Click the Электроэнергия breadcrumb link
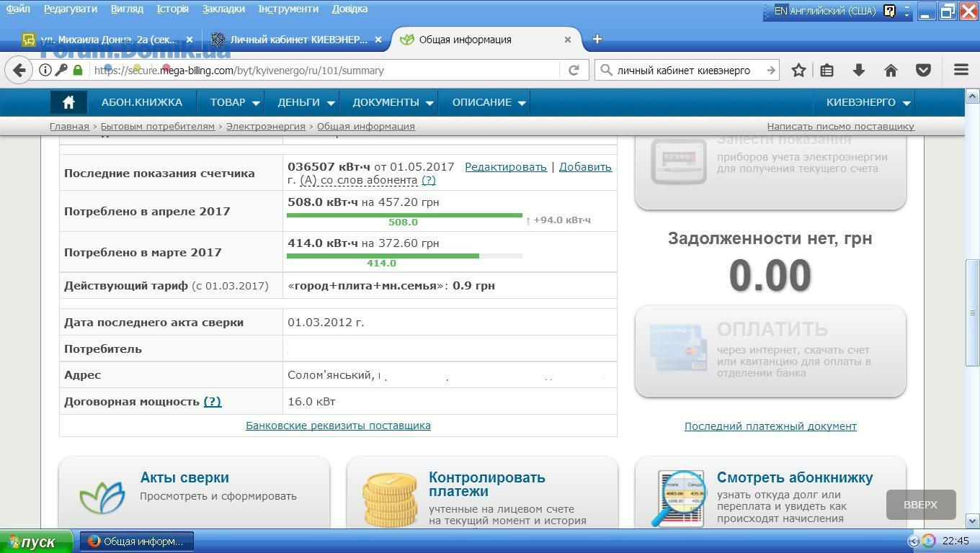The height and width of the screenshot is (553, 980). [x=266, y=126]
